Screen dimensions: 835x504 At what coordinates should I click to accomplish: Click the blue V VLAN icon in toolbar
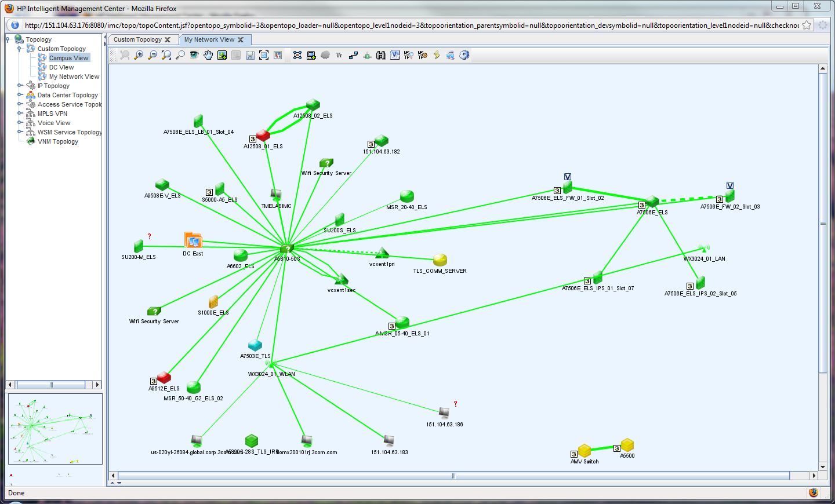pyautogui.click(x=395, y=55)
